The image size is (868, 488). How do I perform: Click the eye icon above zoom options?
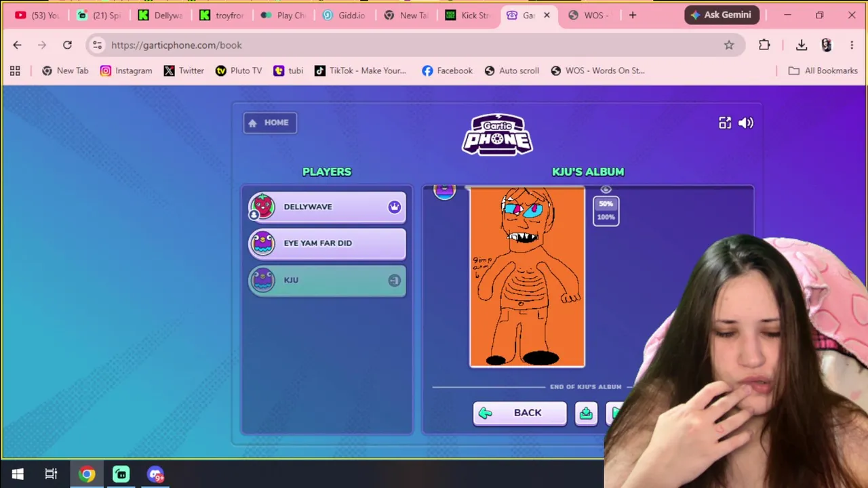(606, 190)
